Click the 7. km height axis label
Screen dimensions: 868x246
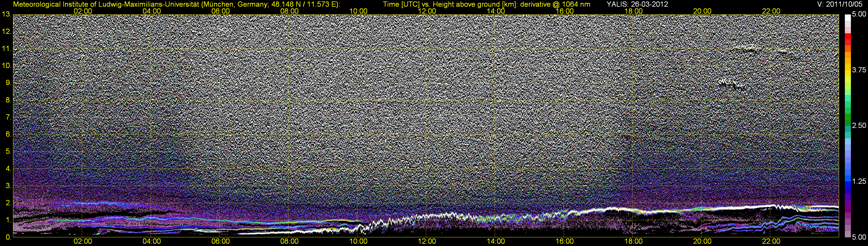point(8,117)
